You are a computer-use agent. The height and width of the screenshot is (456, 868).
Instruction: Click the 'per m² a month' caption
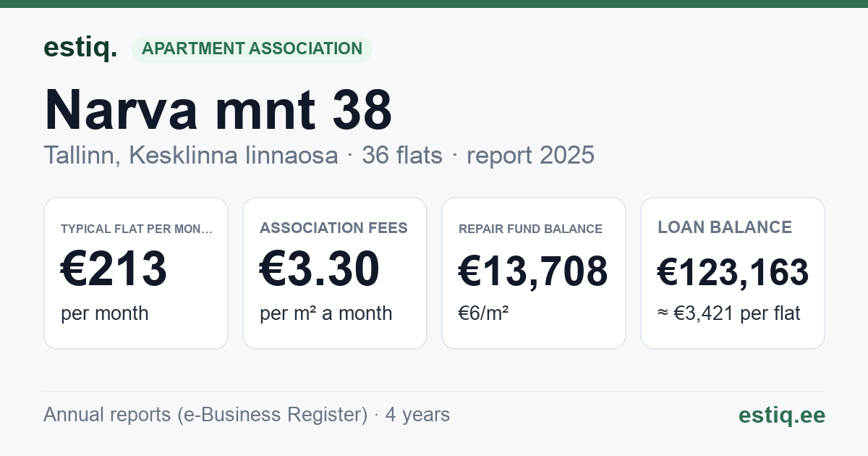325,313
